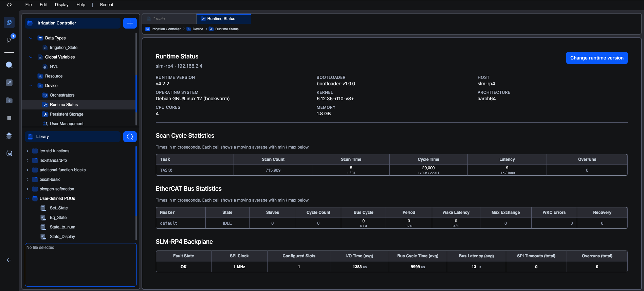The height and width of the screenshot is (291, 644).
Task: Click the Data Types icon in the tree
Action: (x=40, y=38)
